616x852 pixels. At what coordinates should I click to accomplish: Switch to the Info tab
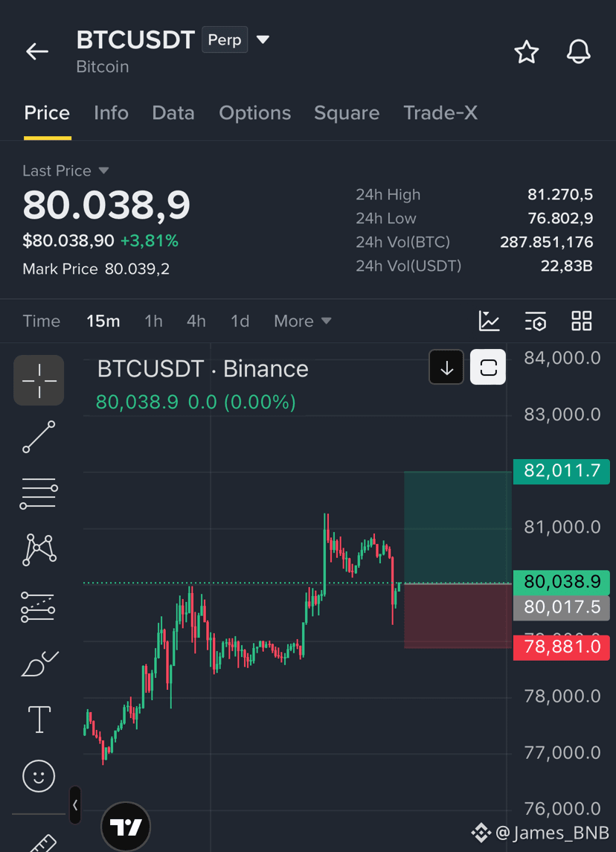pos(111,113)
